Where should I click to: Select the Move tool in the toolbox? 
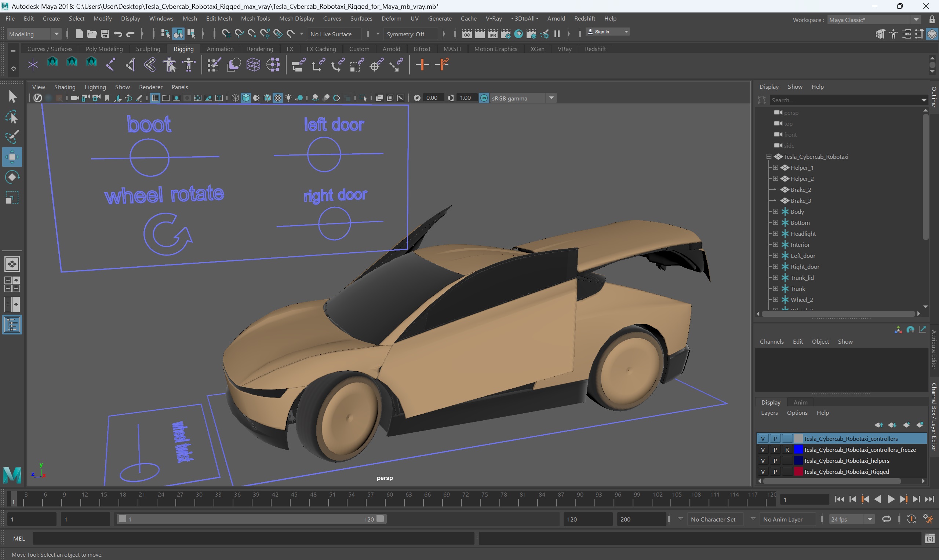coord(12,157)
